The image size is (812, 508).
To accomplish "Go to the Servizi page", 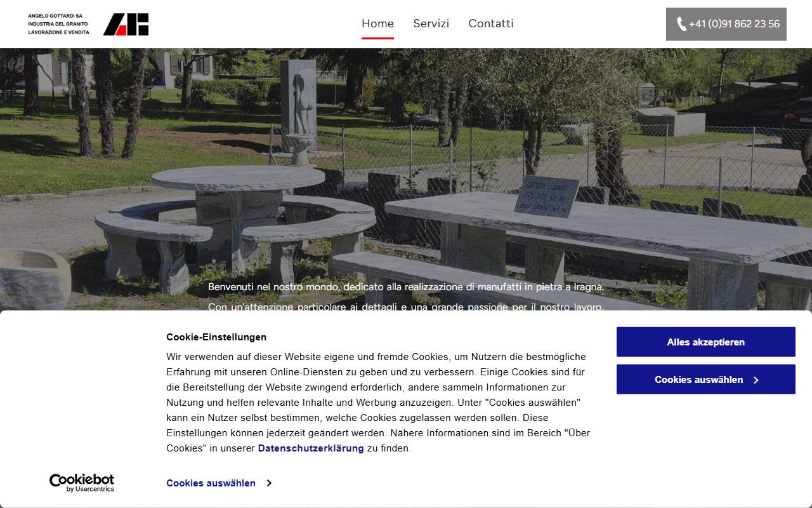I will [x=431, y=23].
